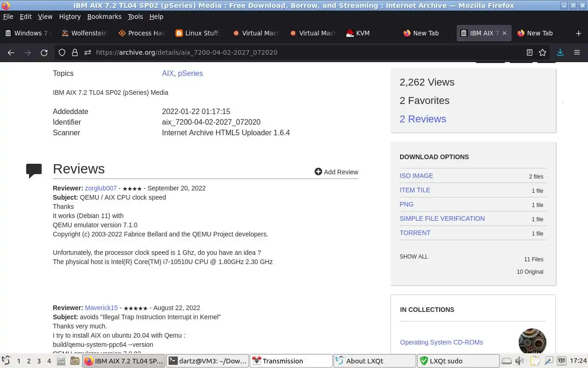Image resolution: width=588 pixels, height=368 pixels.
Task: Open the Tools menu
Action: click(x=135, y=17)
